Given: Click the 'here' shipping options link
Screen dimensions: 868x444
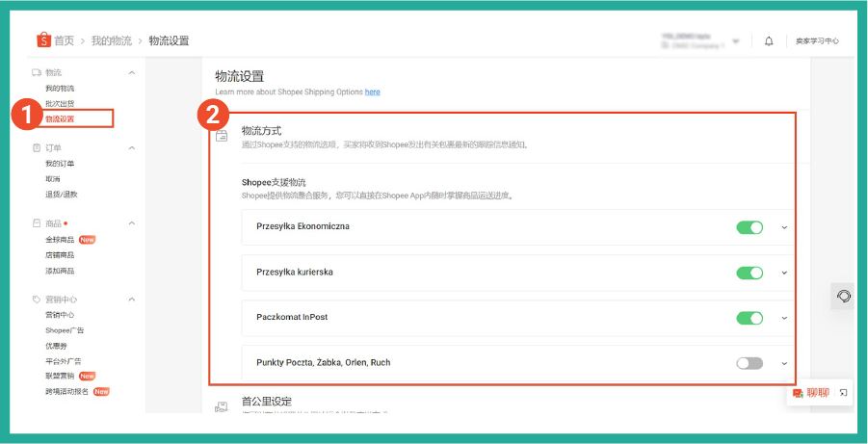Looking at the screenshot, I should tap(373, 91).
